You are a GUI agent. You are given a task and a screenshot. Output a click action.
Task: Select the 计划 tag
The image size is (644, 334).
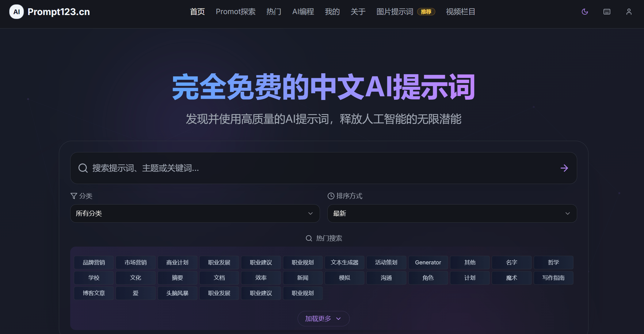(x=470, y=278)
